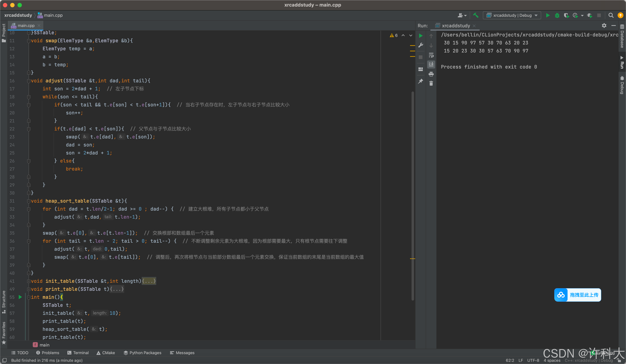
Task: Toggle the Structure tool window
Action: (x=4, y=301)
